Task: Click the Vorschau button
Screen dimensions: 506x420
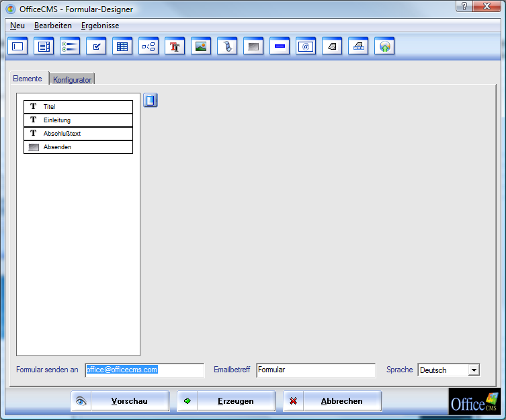Action: (x=130, y=401)
